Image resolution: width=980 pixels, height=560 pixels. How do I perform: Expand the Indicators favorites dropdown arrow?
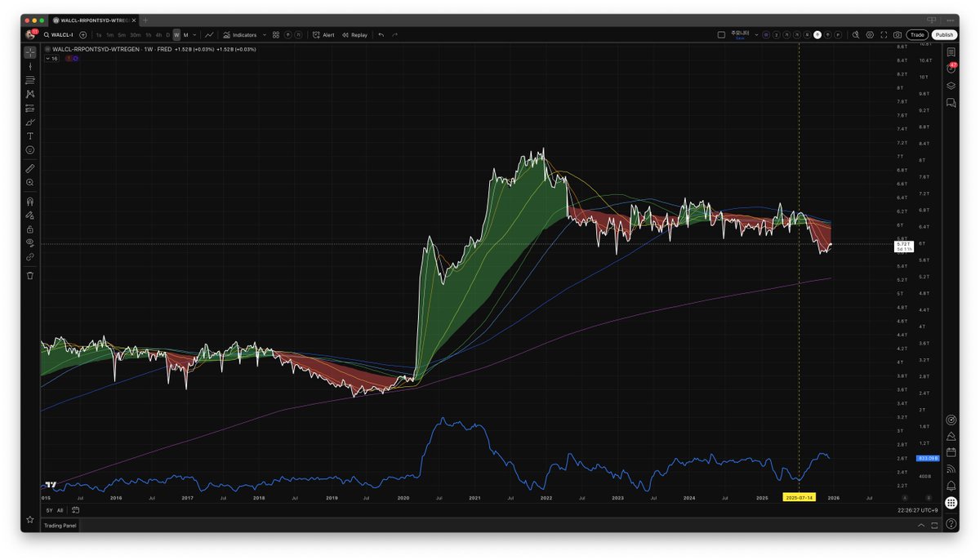click(x=265, y=35)
